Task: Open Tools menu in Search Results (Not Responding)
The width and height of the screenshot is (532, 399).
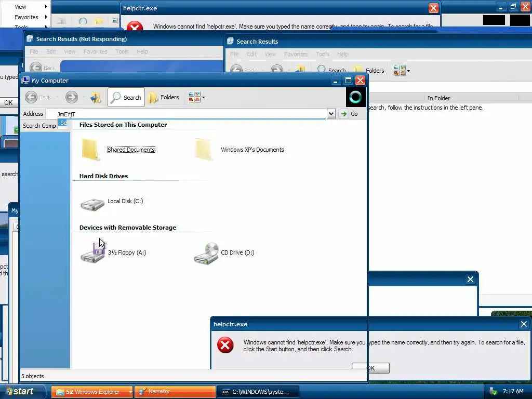Action: 122,51
